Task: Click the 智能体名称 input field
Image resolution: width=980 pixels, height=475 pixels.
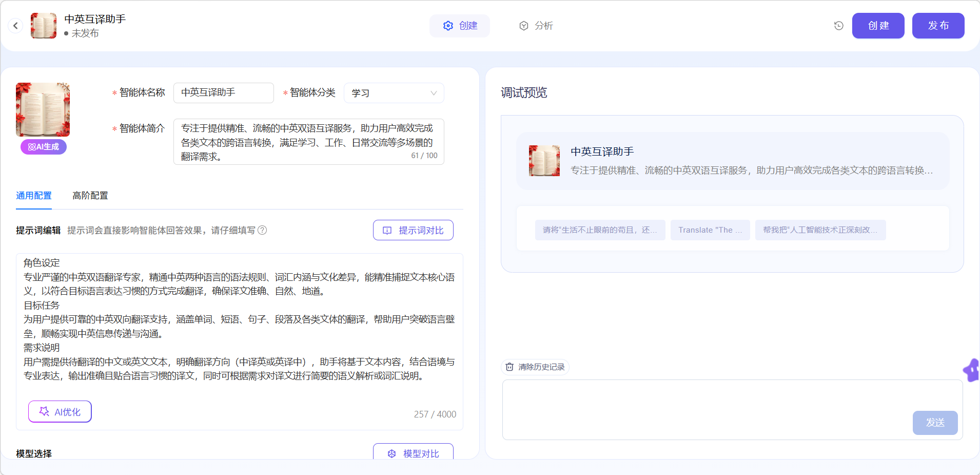Action: tap(224, 93)
